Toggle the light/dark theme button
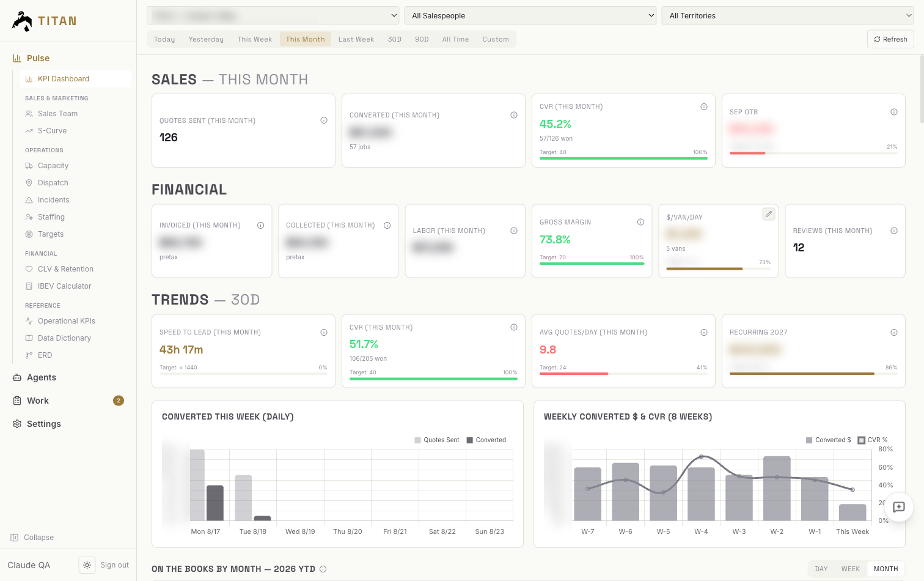This screenshot has height=581, width=924. tap(87, 565)
